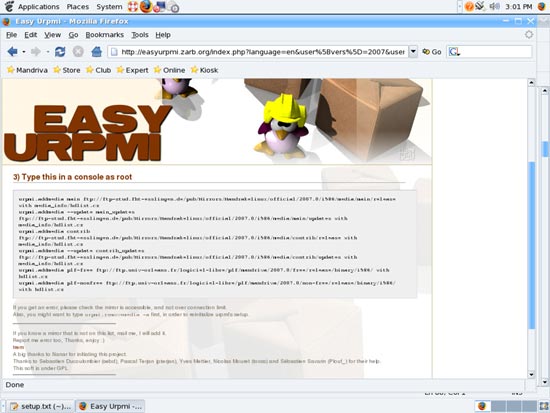
Task: Click the rightmost top panel launcher icon
Action: pyautogui.click(x=173, y=7)
